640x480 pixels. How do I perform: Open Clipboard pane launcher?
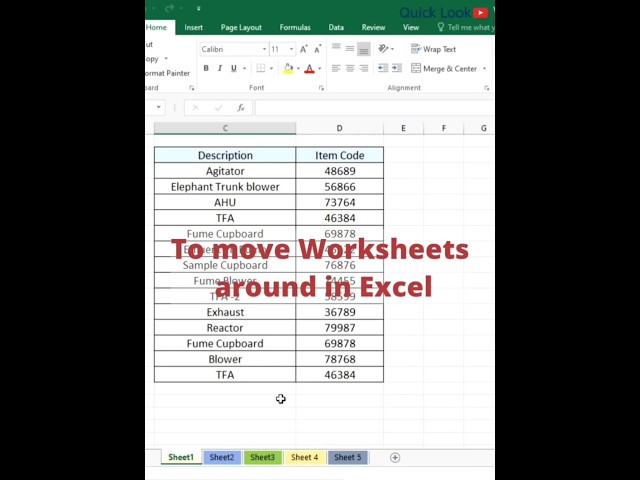[192, 88]
